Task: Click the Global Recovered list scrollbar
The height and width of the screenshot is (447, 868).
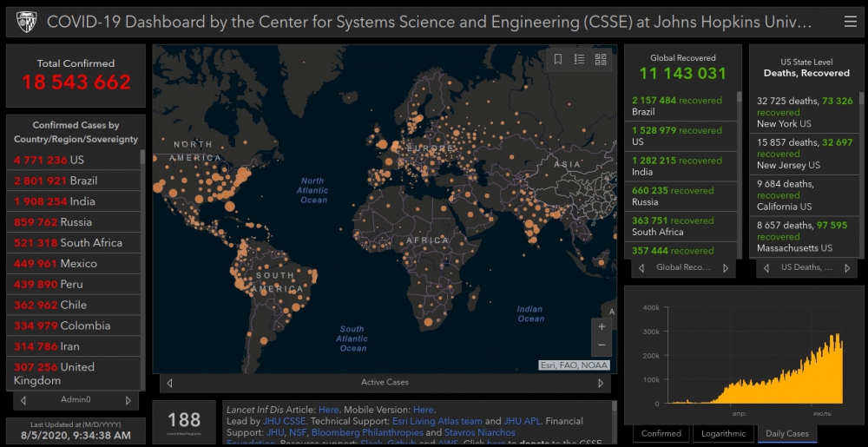Action: 740,174
